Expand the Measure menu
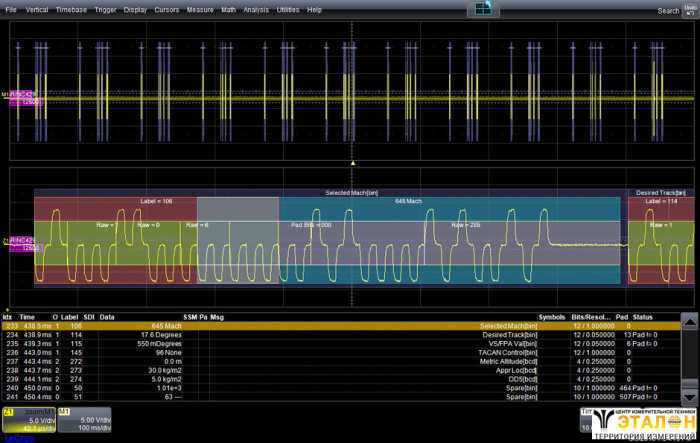The image size is (700, 443). [x=200, y=9]
